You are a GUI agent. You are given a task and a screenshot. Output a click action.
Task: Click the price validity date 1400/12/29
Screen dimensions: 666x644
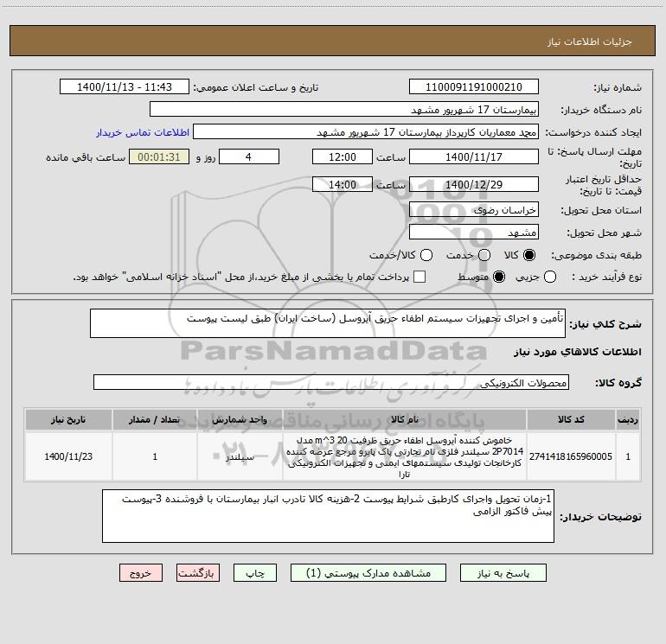(x=474, y=184)
